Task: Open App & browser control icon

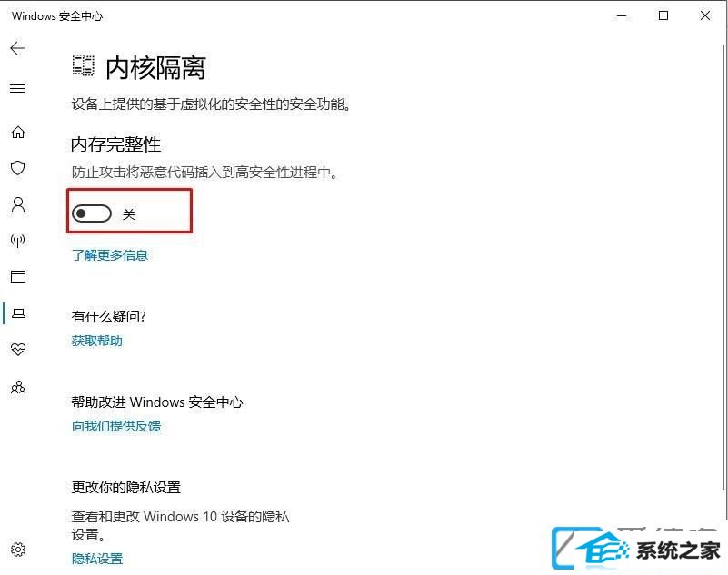Action: click(x=18, y=276)
